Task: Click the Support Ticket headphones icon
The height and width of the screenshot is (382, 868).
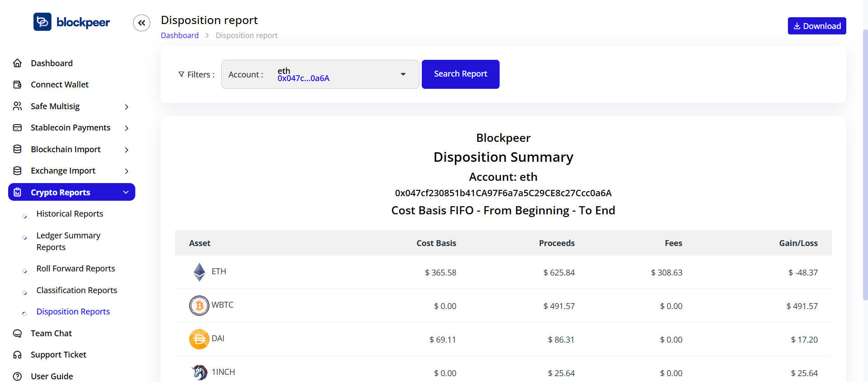Action: [x=17, y=355]
